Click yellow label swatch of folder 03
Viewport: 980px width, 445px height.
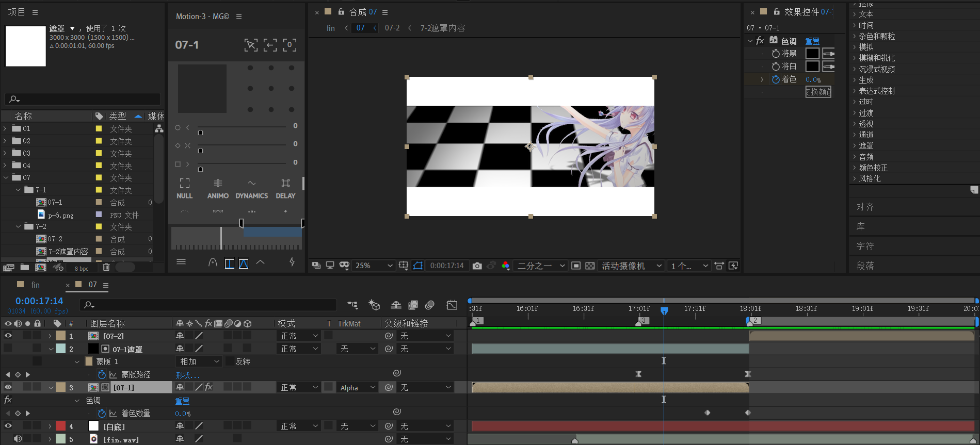click(x=99, y=153)
